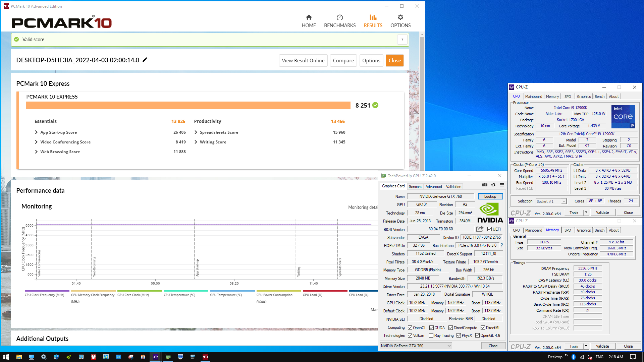This screenshot has width=644, height=362.
Task: Toggle OpenCL checkbox in GPU-Z
Action: (x=410, y=328)
